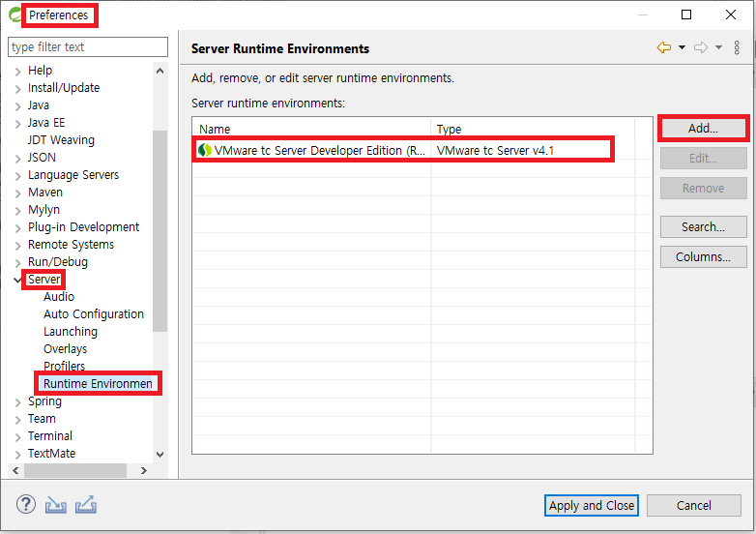Click the Remove button
Screen dimensions: 756x534
(704, 188)
